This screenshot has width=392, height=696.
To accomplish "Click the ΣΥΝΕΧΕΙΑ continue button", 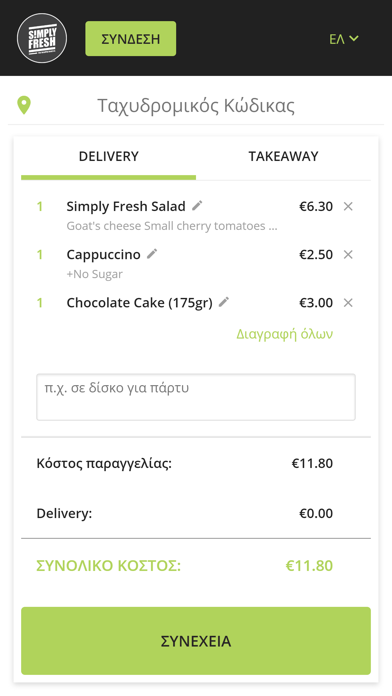I will tap(196, 641).
